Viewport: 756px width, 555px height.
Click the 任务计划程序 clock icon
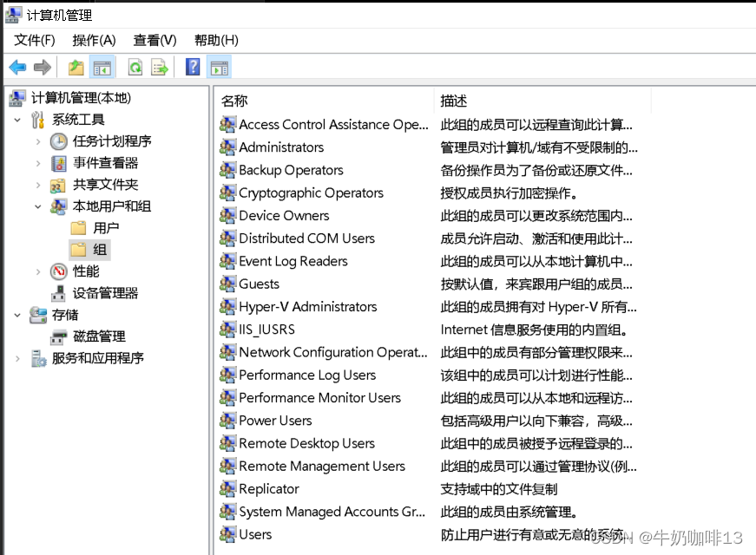(x=59, y=141)
